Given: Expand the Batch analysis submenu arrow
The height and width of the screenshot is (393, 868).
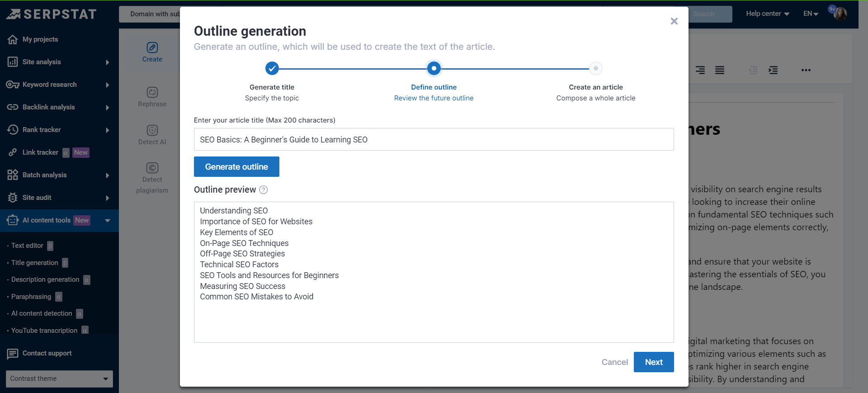Looking at the screenshot, I should 108,175.
